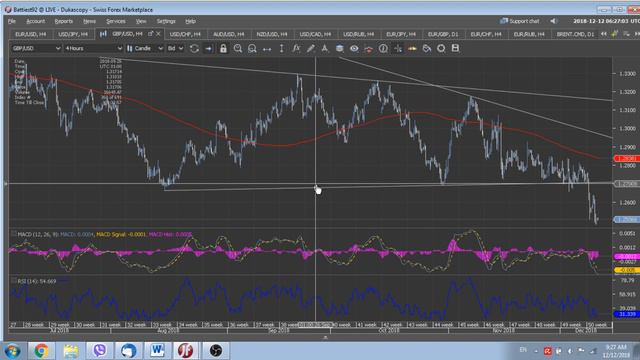Toggle the RSI panel checkbox
The width and height of the screenshot is (640, 360).
click(x=14, y=281)
